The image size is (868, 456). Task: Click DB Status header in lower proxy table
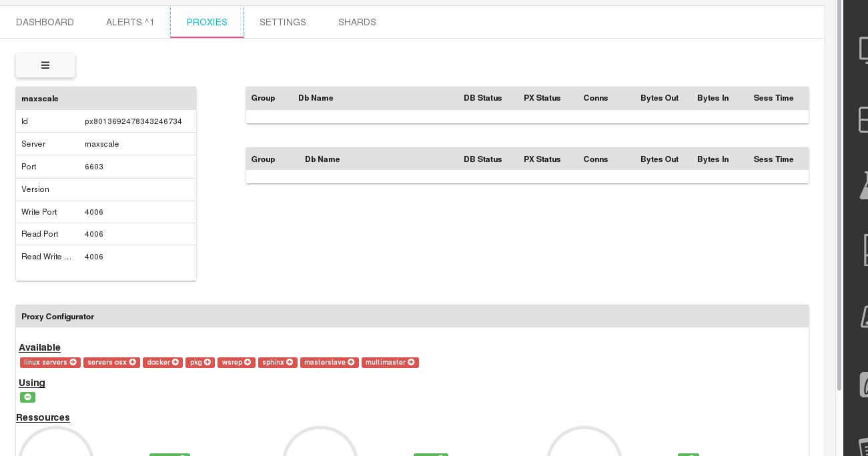tap(482, 159)
